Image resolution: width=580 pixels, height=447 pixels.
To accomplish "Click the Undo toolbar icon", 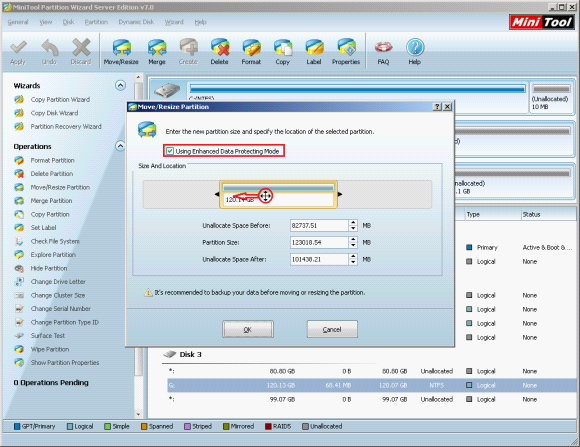I will click(x=49, y=52).
